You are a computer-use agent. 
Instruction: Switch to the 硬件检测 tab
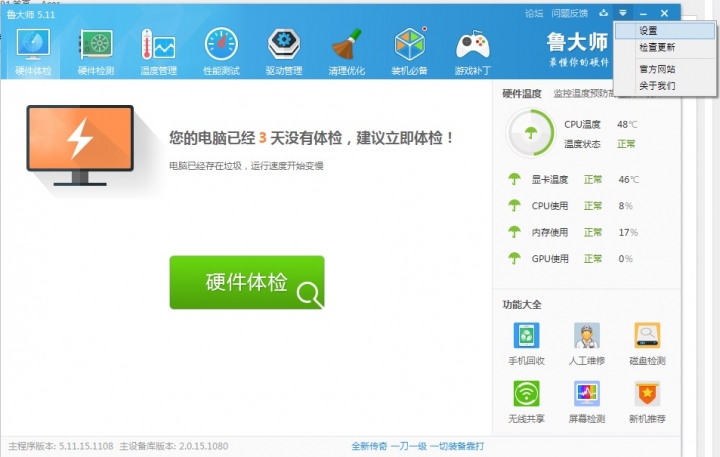(96, 52)
